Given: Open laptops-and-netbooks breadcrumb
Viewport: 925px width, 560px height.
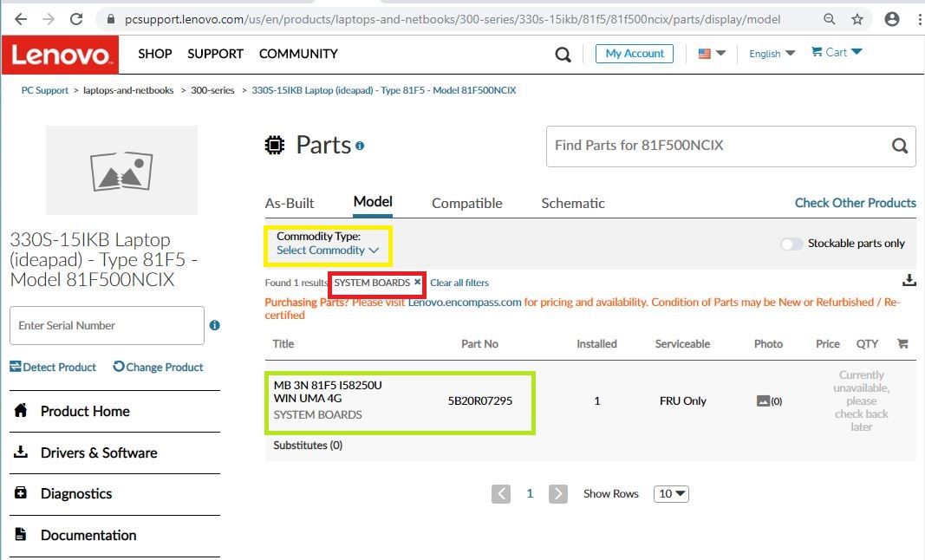Looking at the screenshot, I should pos(128,90).
